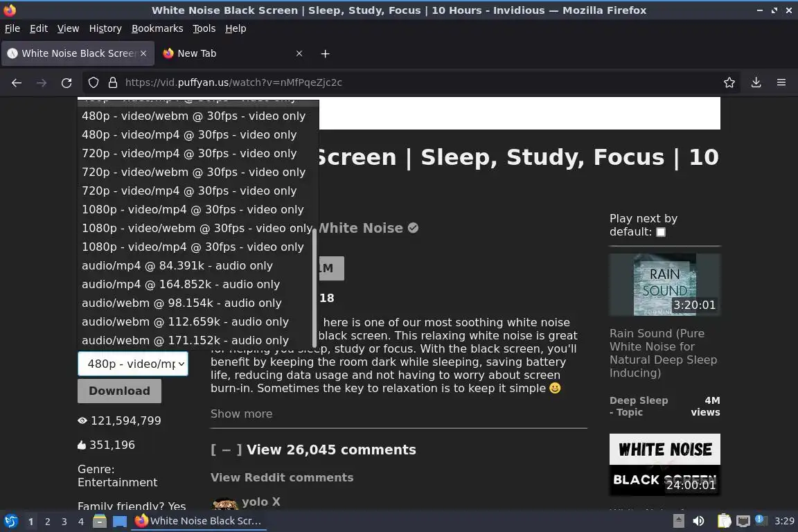Image resolution: width=798 pixels, height=532 pixels.
Task: Reload the page with the refresh icon
Action: (x=66, y=82)
